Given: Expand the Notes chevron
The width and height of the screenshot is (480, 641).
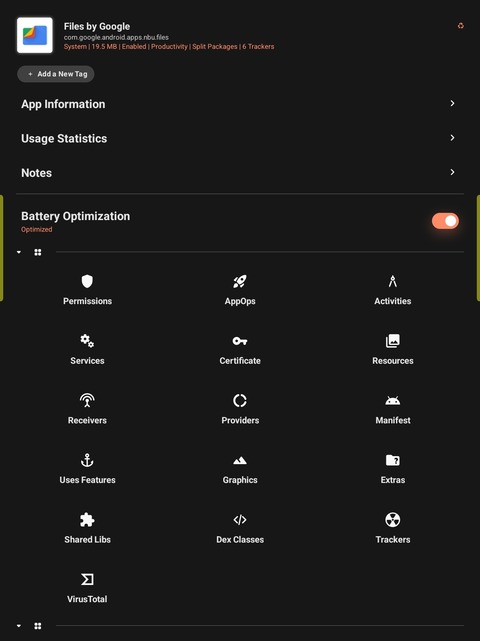Looking at the screenshot, I should pyautogui.click(x=452, y=172).
